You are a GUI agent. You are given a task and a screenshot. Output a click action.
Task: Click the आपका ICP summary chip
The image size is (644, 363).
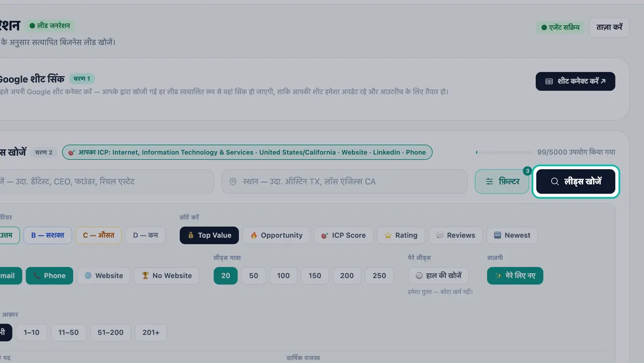click(x=247, y=152)
